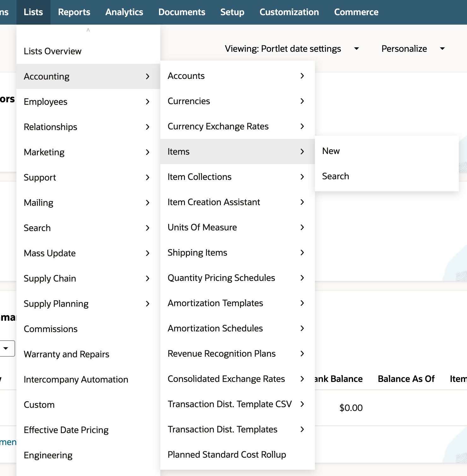Choose Warranty and Repairs

(x=88, y=354)
